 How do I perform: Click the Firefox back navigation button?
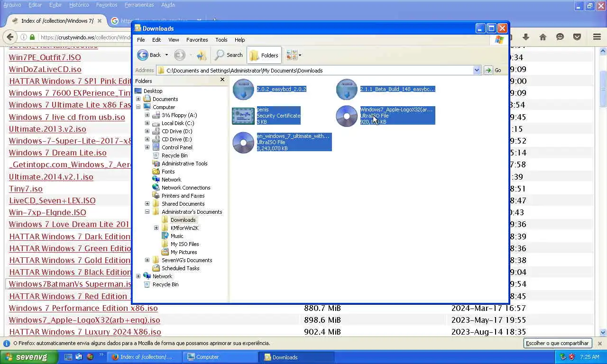coord(10,37)
